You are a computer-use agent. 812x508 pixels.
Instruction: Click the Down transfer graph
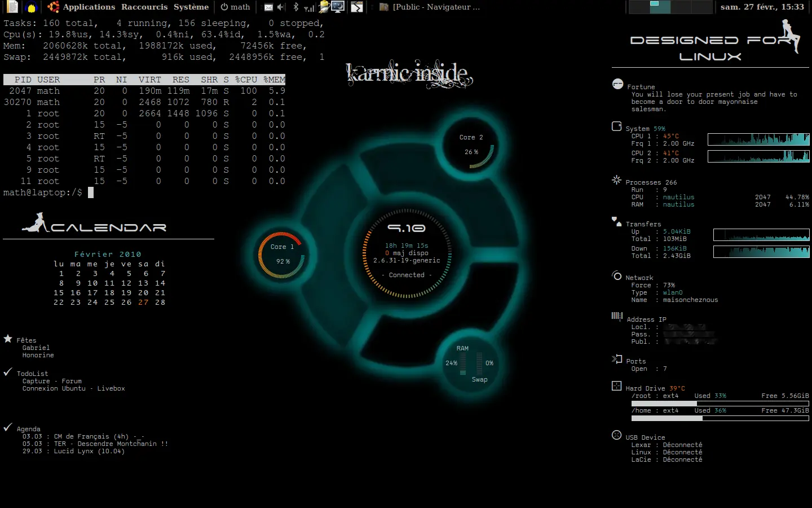tap(761, 252)
